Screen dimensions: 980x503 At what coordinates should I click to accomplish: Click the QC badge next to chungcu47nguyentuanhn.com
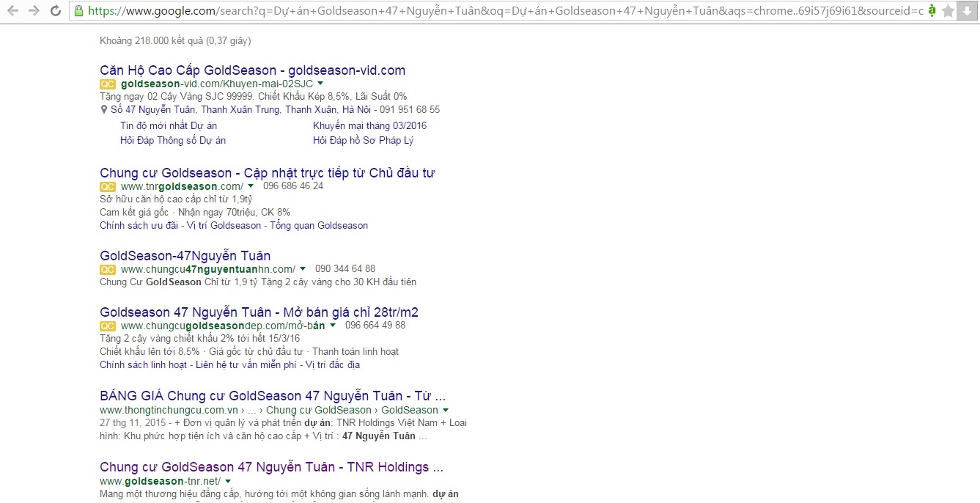[108, 270]
